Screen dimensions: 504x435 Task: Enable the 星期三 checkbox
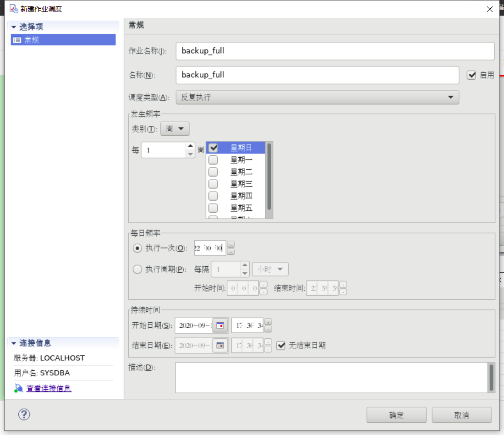click(213, 183)
